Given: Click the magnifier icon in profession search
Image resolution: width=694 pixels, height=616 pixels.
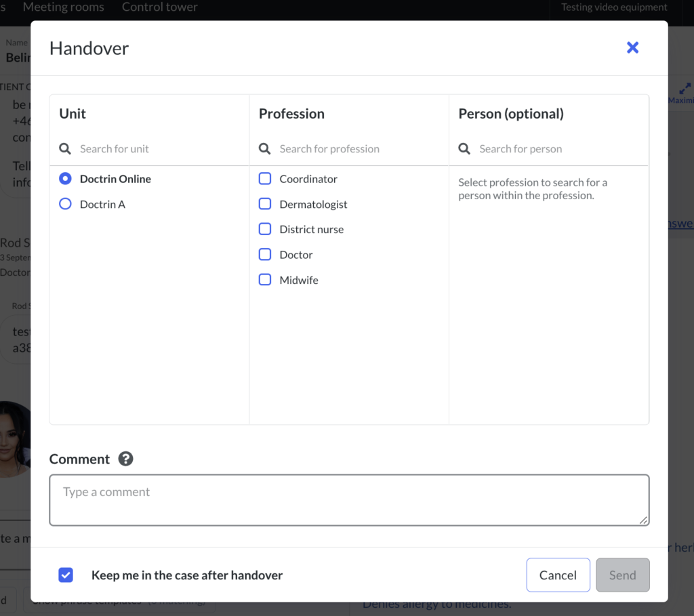Looking at the screenshot, I should [x=265, y=148].
